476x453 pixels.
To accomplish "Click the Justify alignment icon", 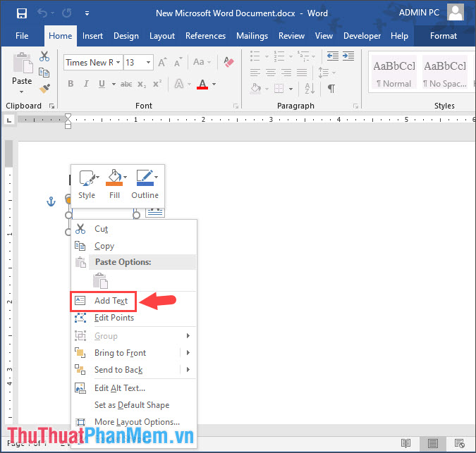I will tap(302, 73).
